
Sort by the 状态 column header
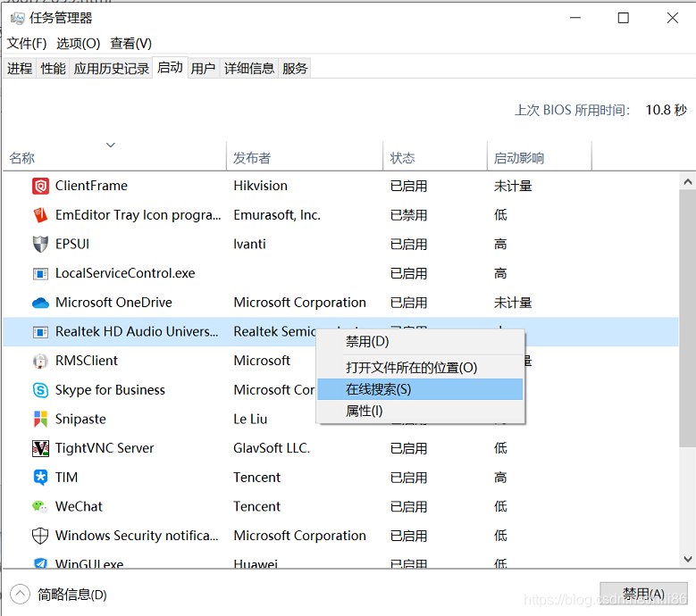(x=435, y=158)
